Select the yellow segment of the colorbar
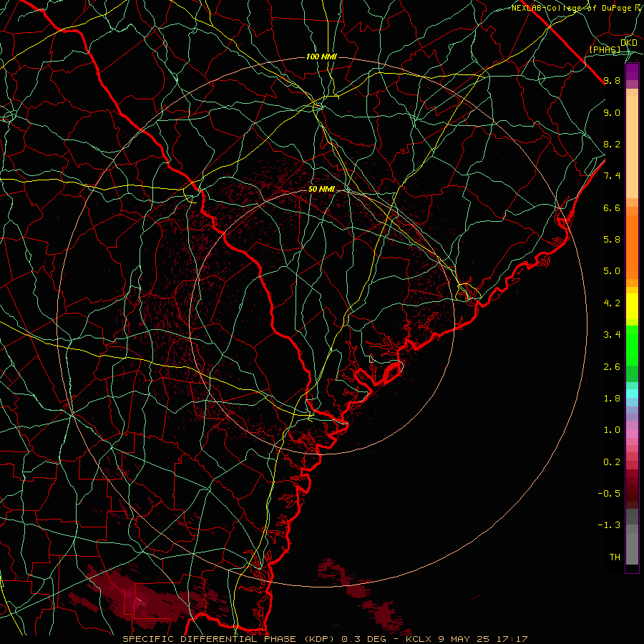This screenshot has height=644, width=644. (x=632, y=306)
